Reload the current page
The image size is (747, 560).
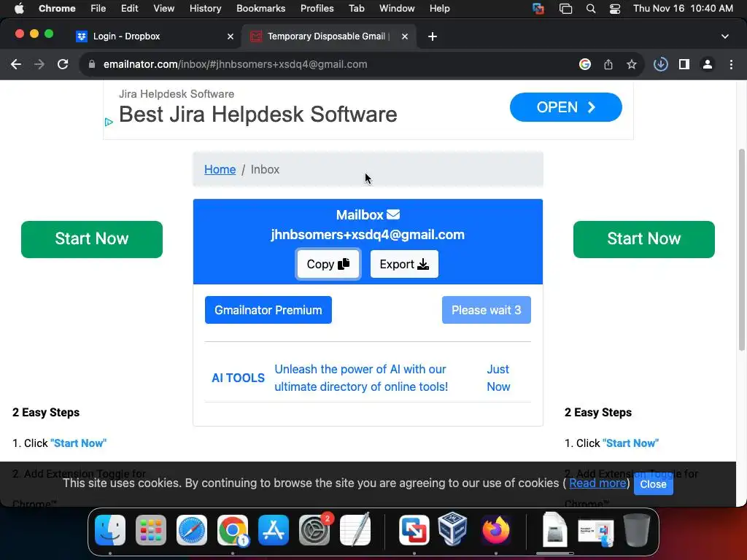pyautogui.click(x=63, y=64)
